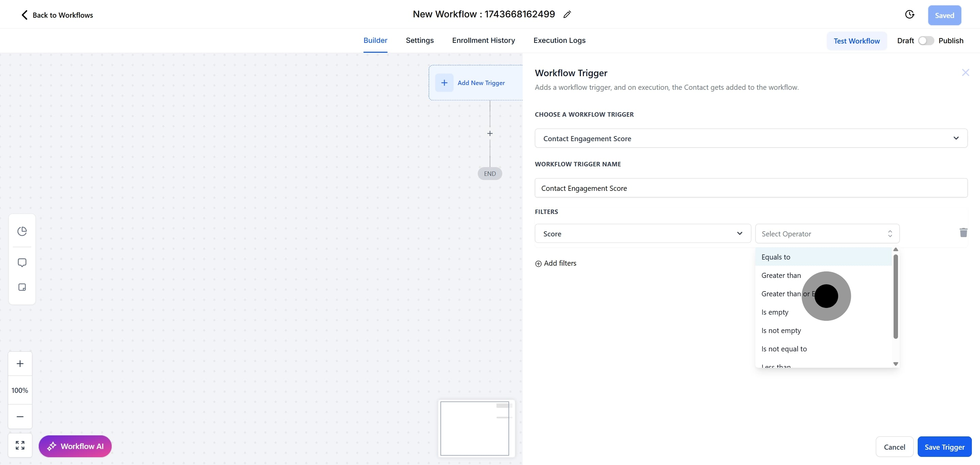Fit the canvas to screen with the expand icon
The width and height of the screenshot is (980, 465).
[x=20, y=445]
